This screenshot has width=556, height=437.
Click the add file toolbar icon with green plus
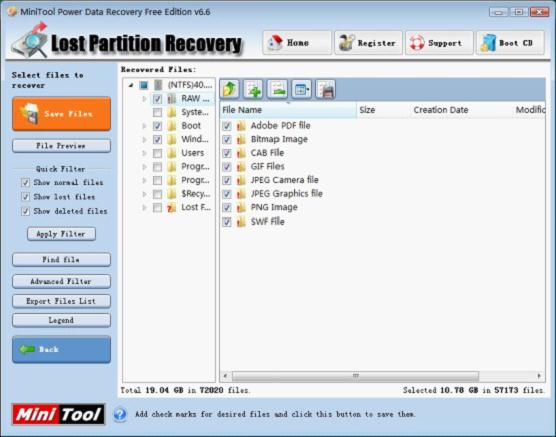click(253, 89)
